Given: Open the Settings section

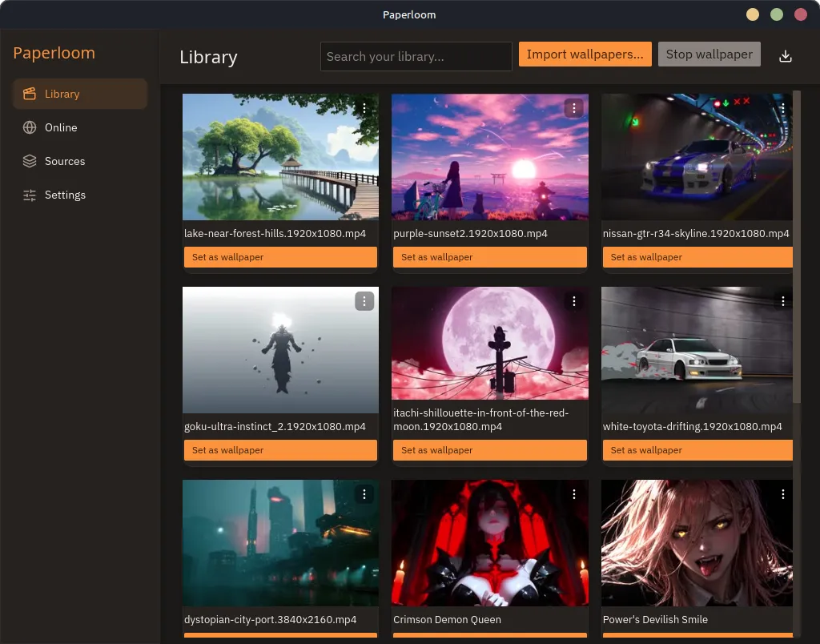Looking at the screenshot, I should (x=80, y=195).
